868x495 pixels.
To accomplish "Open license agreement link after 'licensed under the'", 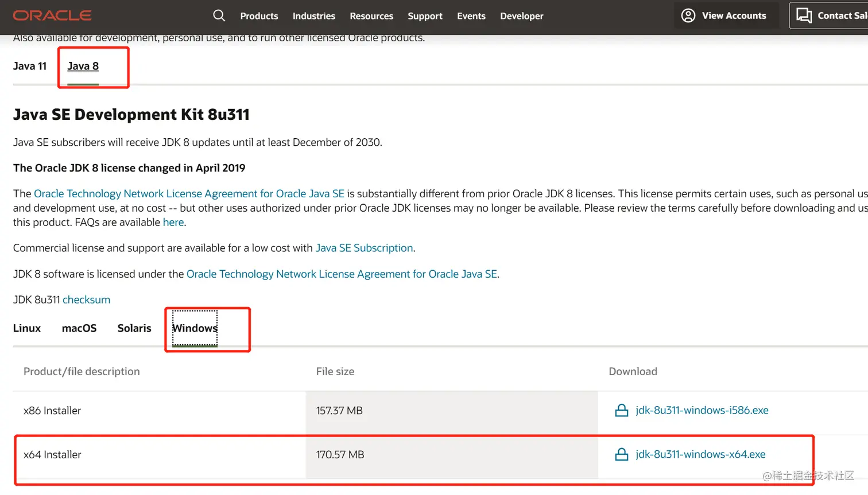I will click(x=342, y=274).
